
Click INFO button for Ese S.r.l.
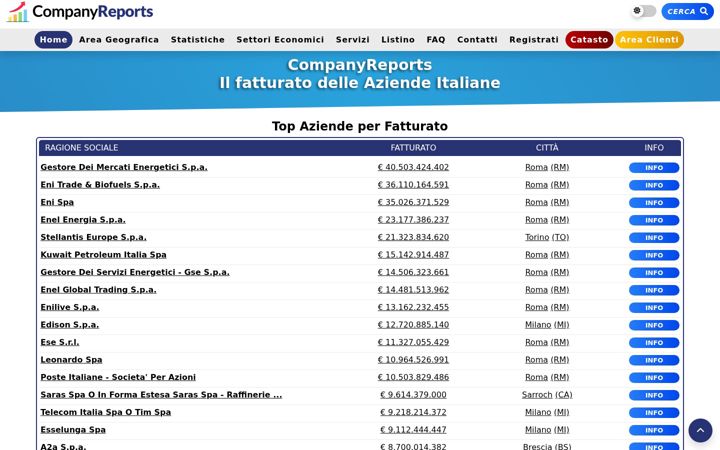pos(654,343)
